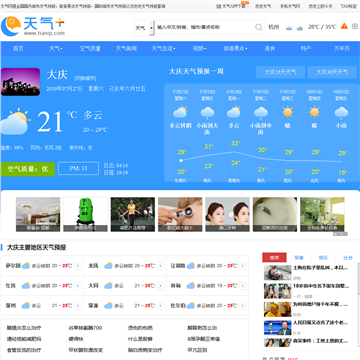Open 手机天气网 link in the top bar
Image resolution: width=360 pixels, height=360 pixels.
(x=290, y=6)
